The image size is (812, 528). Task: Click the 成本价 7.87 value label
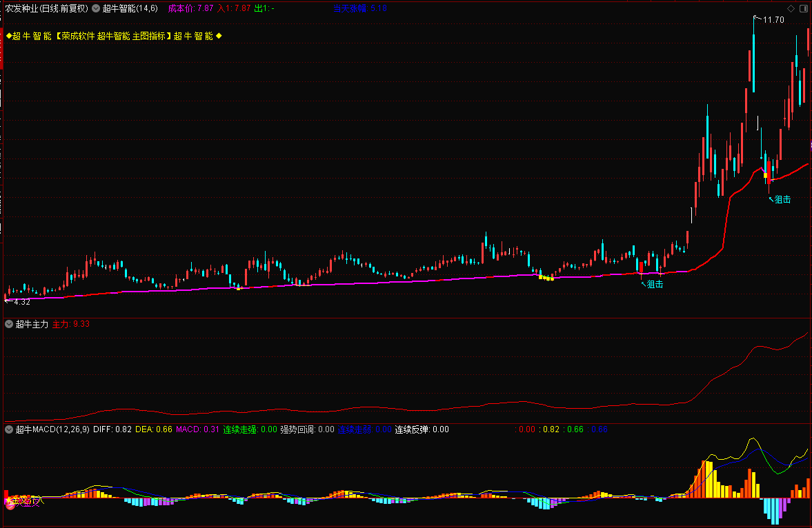point(190,8)
